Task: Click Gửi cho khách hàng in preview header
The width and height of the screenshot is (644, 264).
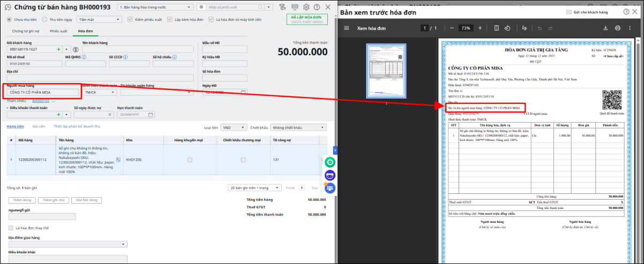Action: 587,12
